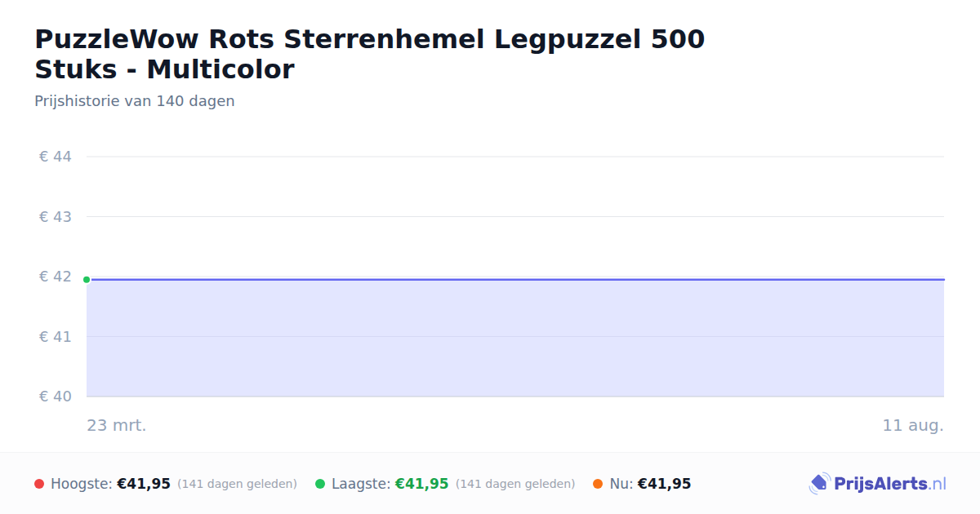Viewport: 980px width, 514px height.
Task: Click the shaded blue area under price line
Action: tap(515, 339)
